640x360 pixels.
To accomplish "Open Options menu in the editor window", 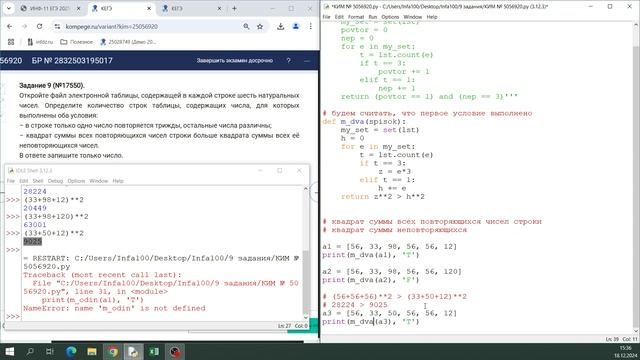I will pos(390,17).
